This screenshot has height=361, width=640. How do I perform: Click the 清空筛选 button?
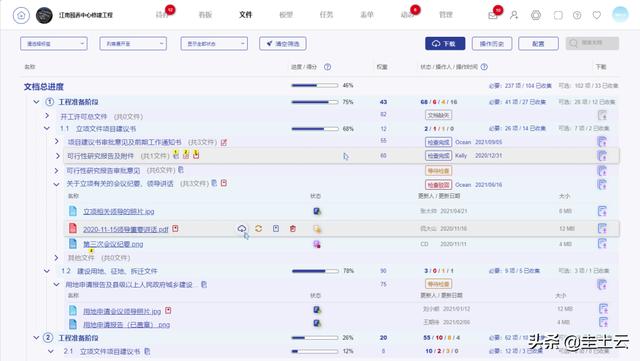(283, 43)
